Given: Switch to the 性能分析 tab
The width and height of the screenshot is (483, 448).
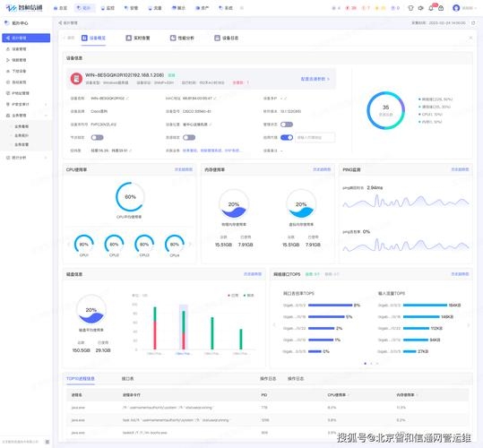Looking at the screenshot, I should coord(182,38).
